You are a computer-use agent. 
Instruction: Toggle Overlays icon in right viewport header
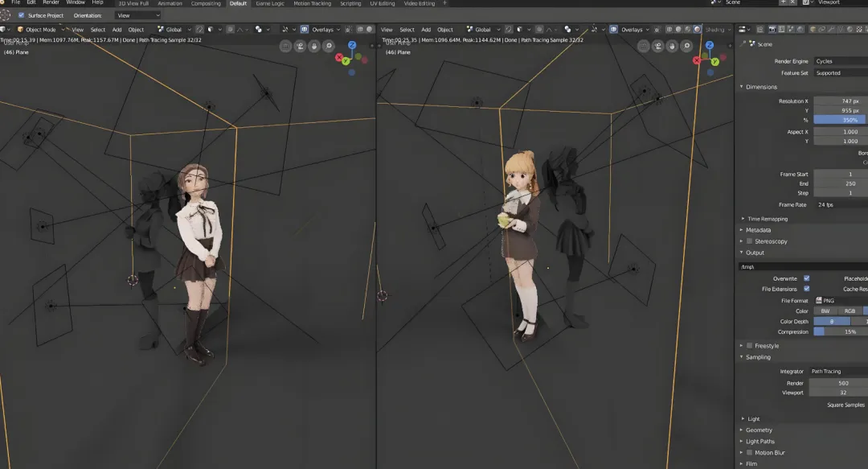click(x=613, y=30)
